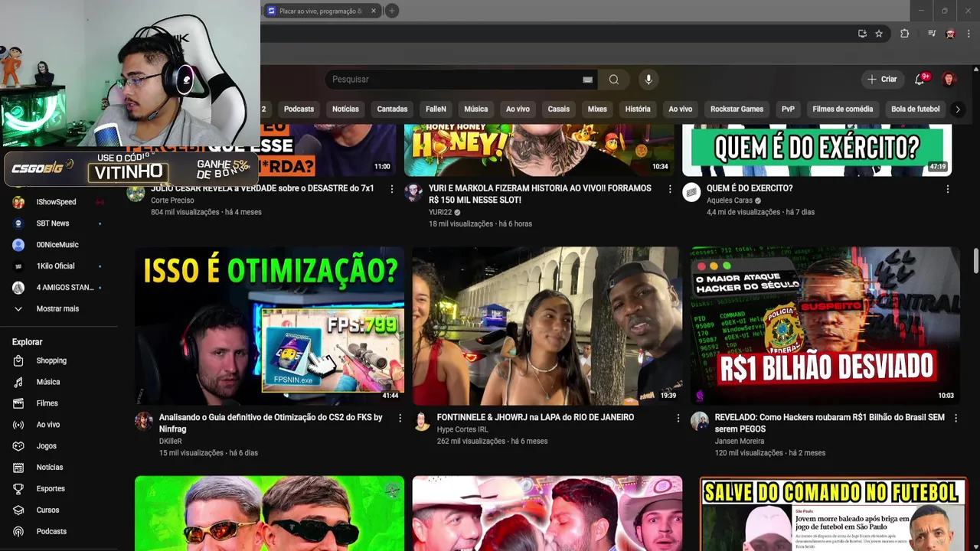Open Jansen Moreira channel link
Image resolution: width=980 pixels, height=551 pixels.
(740, 442)
